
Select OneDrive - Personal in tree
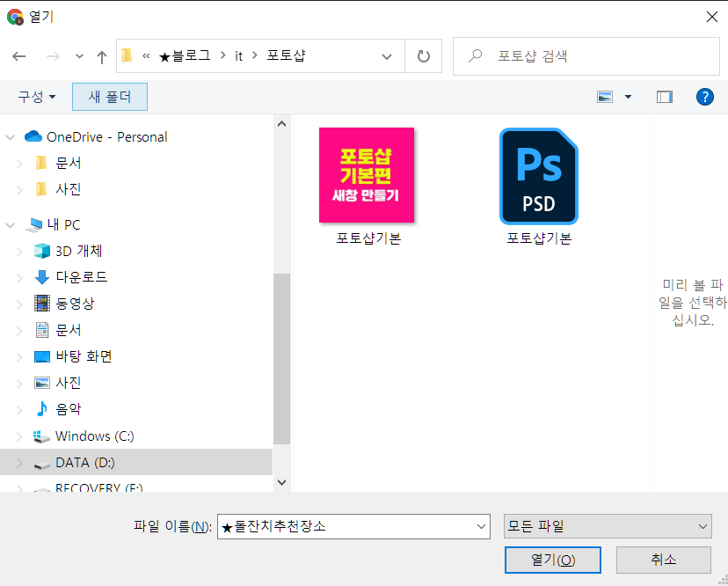[x=106, y=137]
